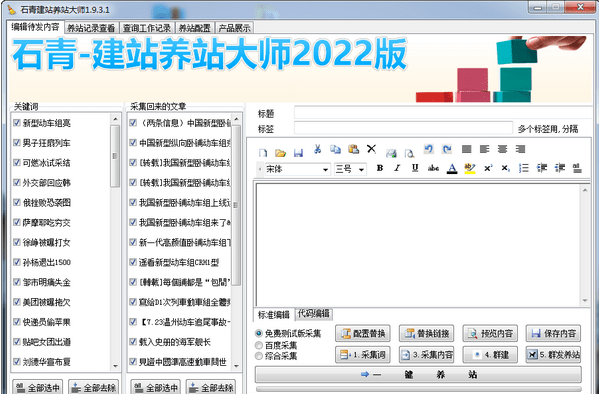This screenshot has height=394, width=599.
Task: Click the 替换链接 button
Action: 426,334
